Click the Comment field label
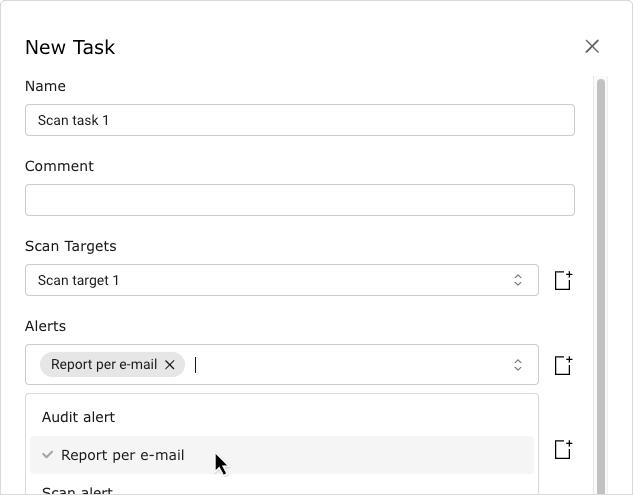 (59, 166)
